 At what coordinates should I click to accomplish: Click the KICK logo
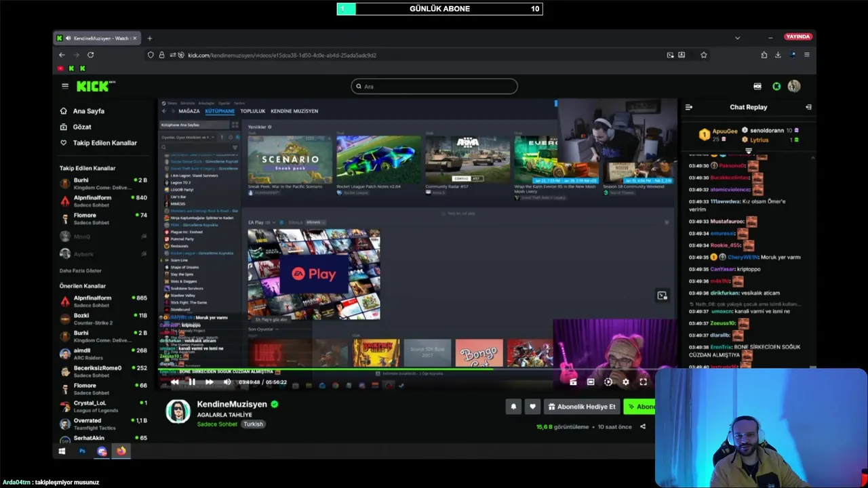[x=96, y=86]
